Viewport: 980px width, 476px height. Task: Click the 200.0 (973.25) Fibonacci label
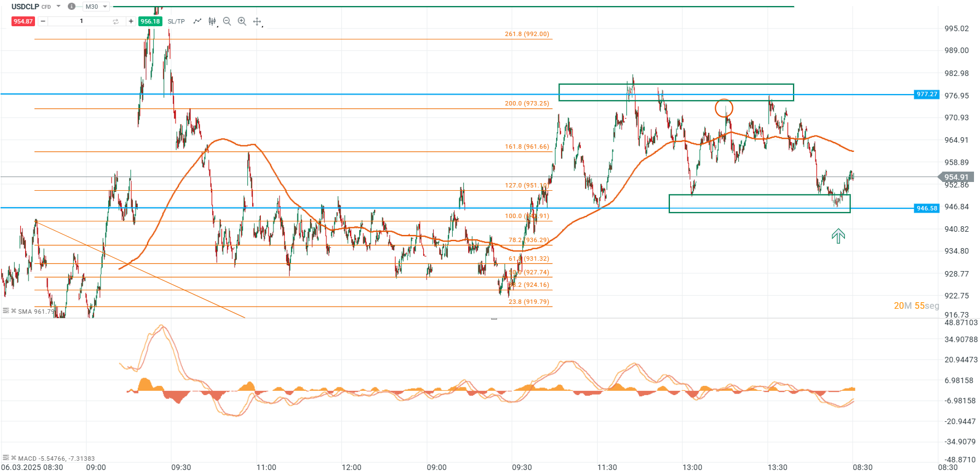(x=527, y=103)
